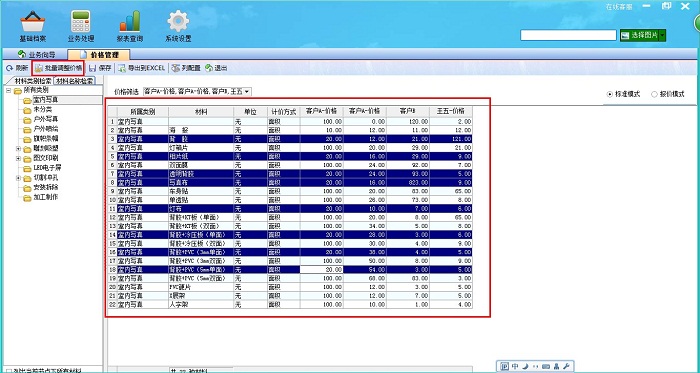
Task: Click the white editable cell in row 18
Action: [x=321, y=270]
